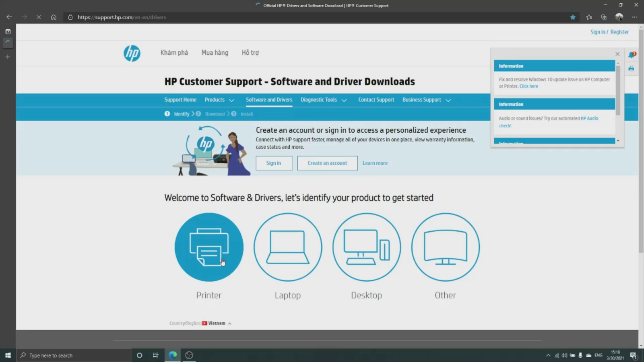This screenshot has width=644, height=362.
Task: Open the notifications bell icon
Action: tap(631, 55)
